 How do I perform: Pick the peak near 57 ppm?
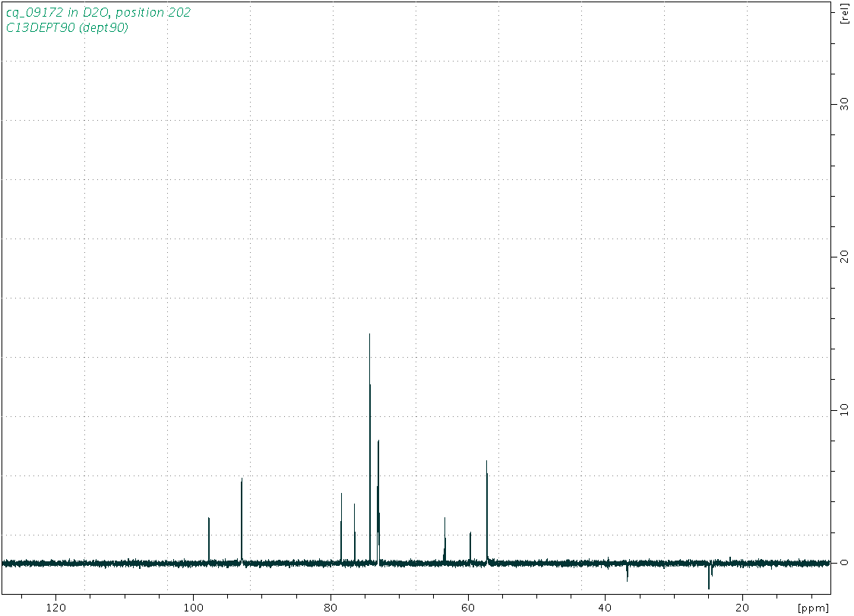point(486,511)
